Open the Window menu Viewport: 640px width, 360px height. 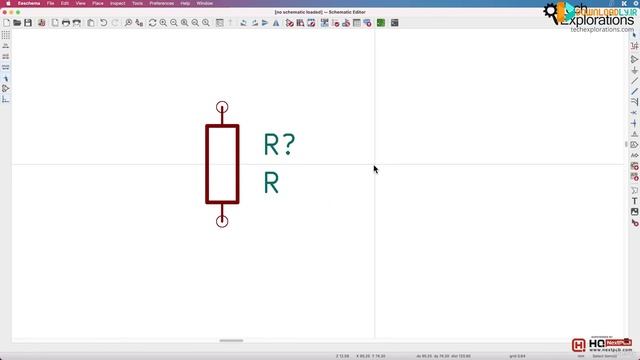tap(204, 3)
